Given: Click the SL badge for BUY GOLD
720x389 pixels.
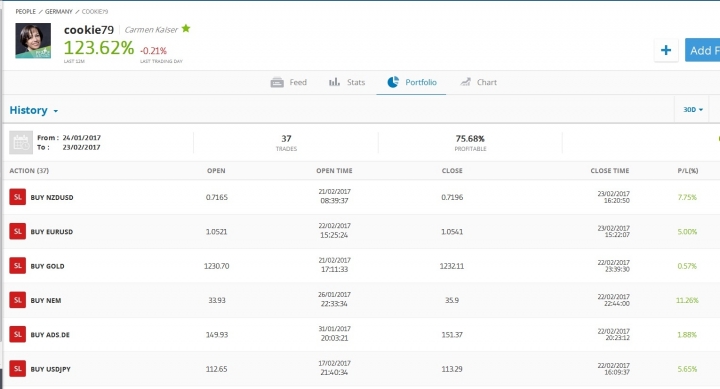Looking at the screenshot, I should click(17, 266).
